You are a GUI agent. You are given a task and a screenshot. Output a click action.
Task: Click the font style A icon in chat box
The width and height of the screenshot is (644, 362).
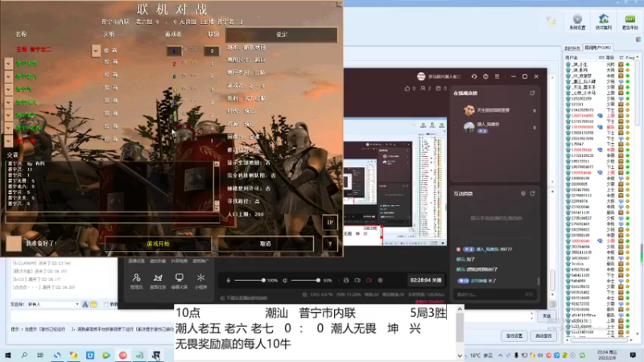click(85, 304)
